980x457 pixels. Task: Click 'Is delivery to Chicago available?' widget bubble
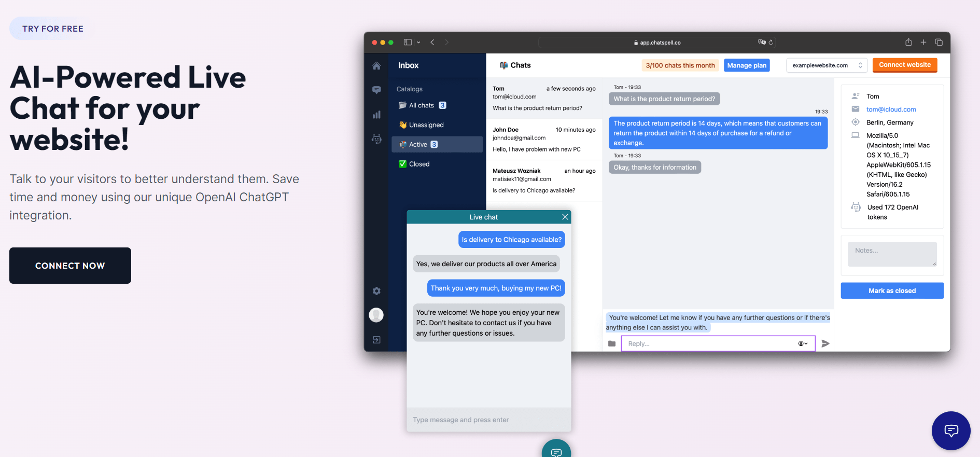(512, 240)
